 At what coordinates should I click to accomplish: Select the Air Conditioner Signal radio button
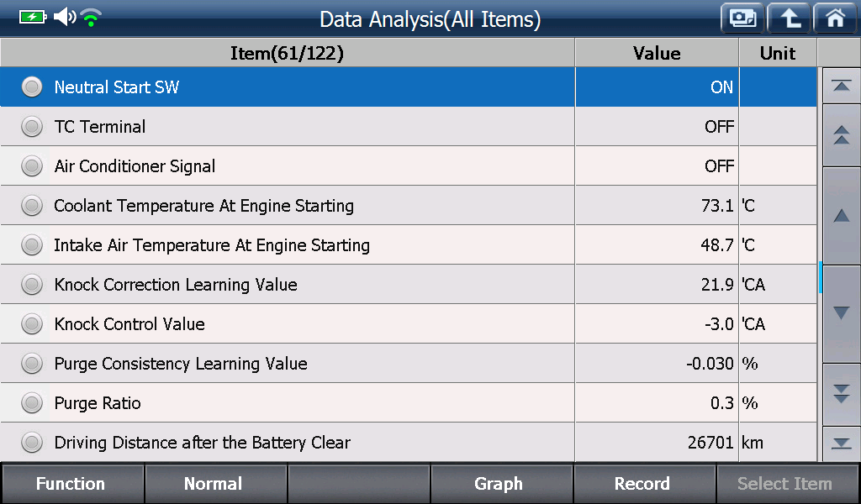pyautogui.click(x=32, y=166)
